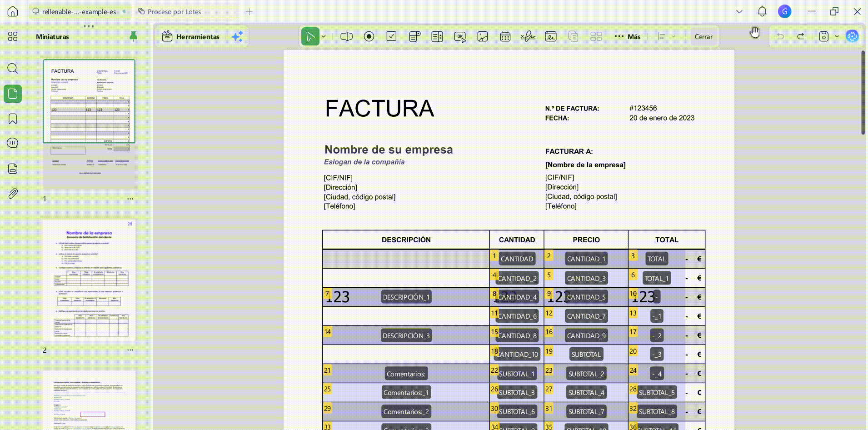Select the DESCRIPCIÓN_1 form field
Screen dimensions: 868x430
coord(406,297)
